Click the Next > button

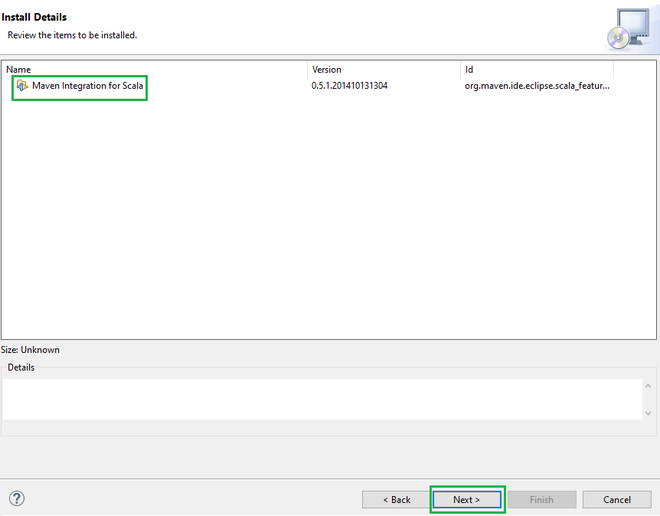click(x=467, y=500)
